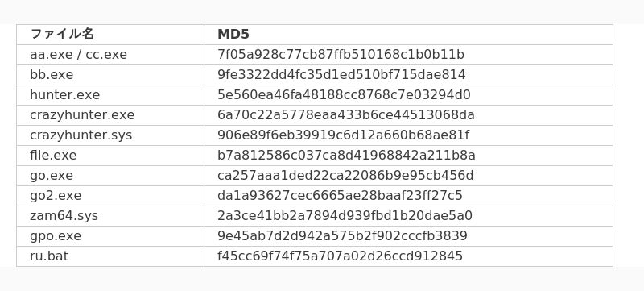
Task: Select the ru.bat filename cell
Action: [110, 256]
